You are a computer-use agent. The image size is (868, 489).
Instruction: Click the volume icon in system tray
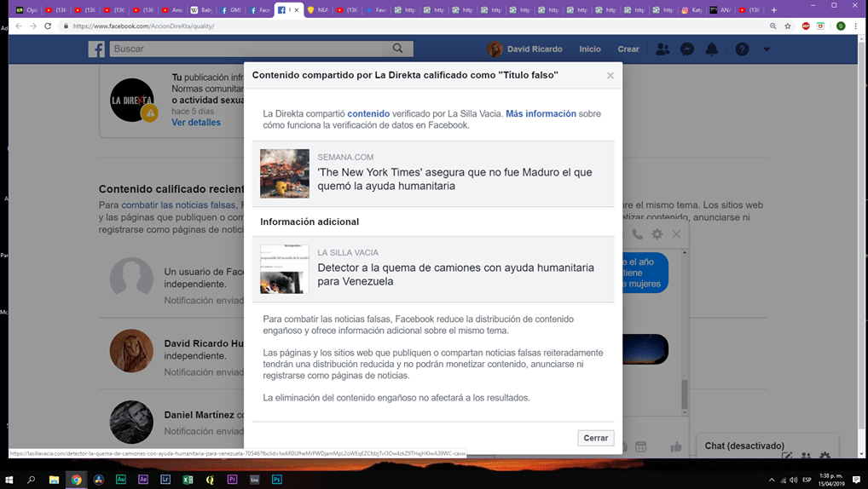[793, 480]
